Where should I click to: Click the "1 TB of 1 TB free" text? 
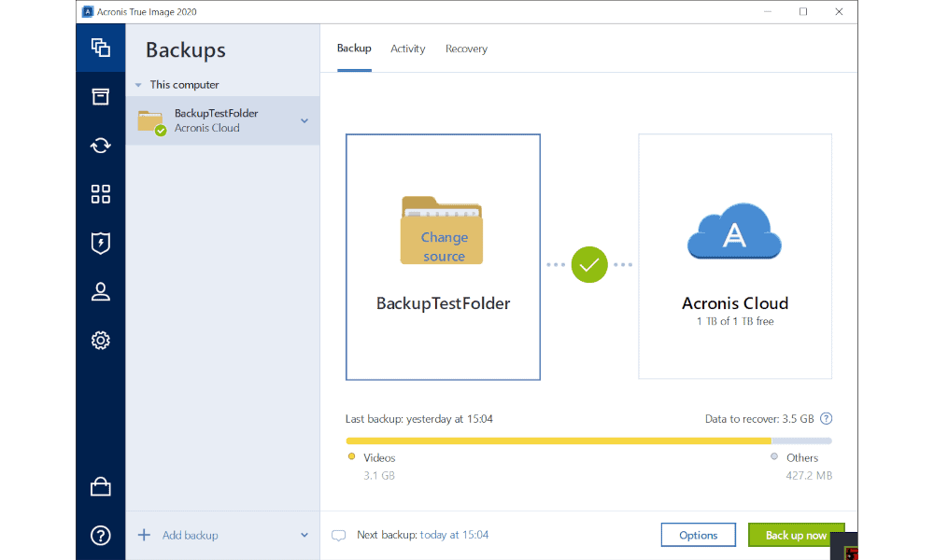pyautogui.click(x=735, y=321)
